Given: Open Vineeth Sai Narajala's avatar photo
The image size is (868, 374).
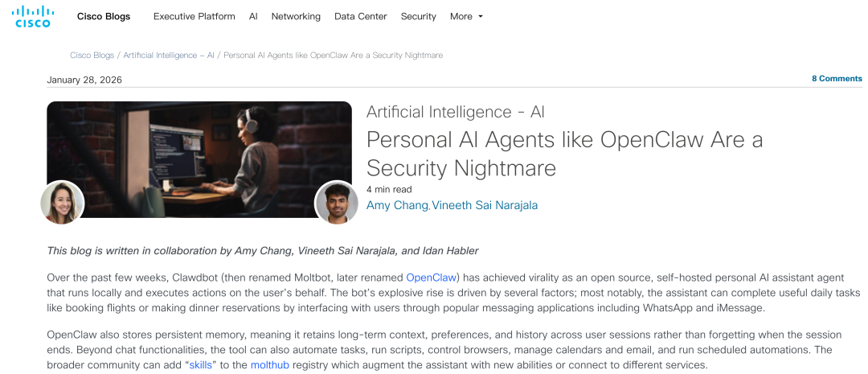Looking at the screenshot, I should [336, 202].
